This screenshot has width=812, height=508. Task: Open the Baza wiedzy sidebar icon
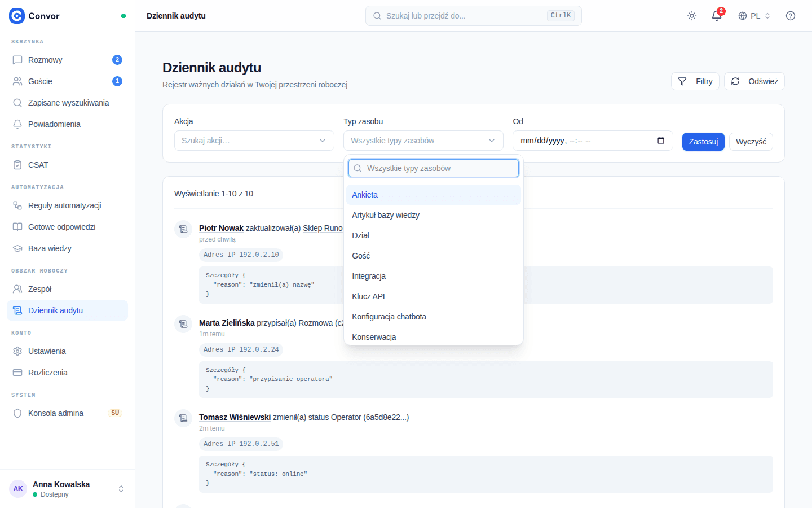point(17,248)
